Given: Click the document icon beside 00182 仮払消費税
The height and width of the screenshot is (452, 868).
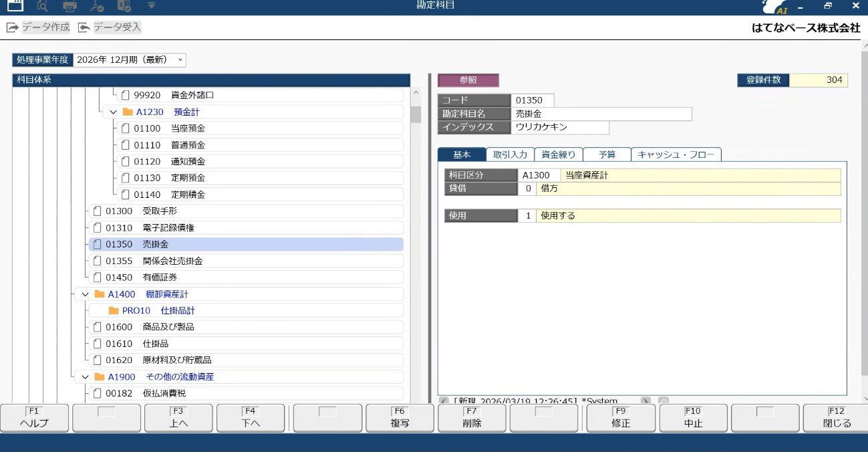Looking at the screenshot, I should [97, 393].
